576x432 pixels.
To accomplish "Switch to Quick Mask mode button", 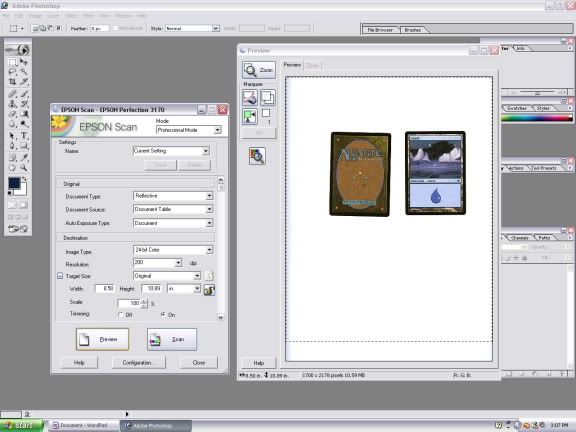I will coord(24,205).
